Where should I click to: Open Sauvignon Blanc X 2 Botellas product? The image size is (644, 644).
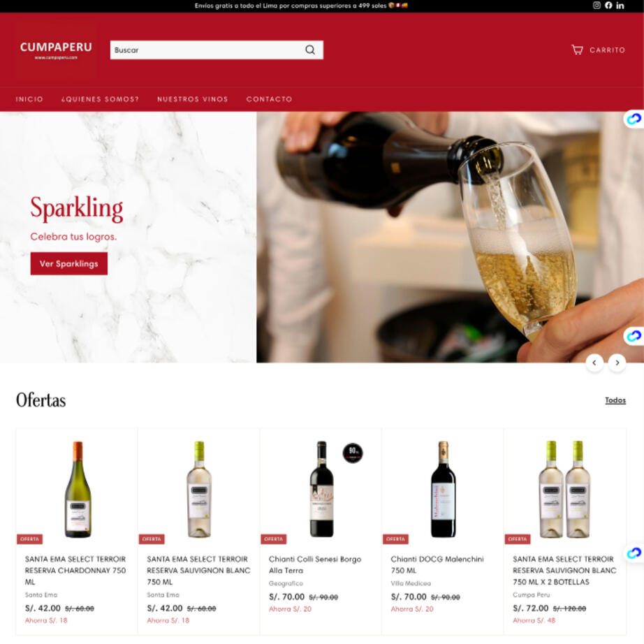[564, 571]
